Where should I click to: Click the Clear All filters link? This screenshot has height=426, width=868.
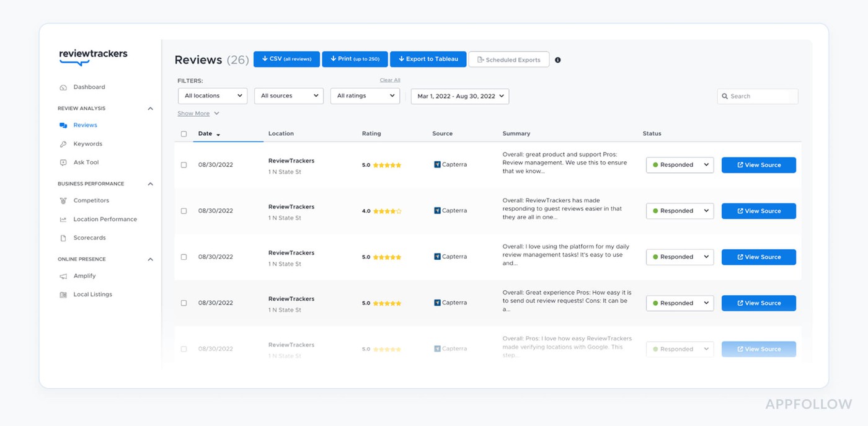pos(390,79)
